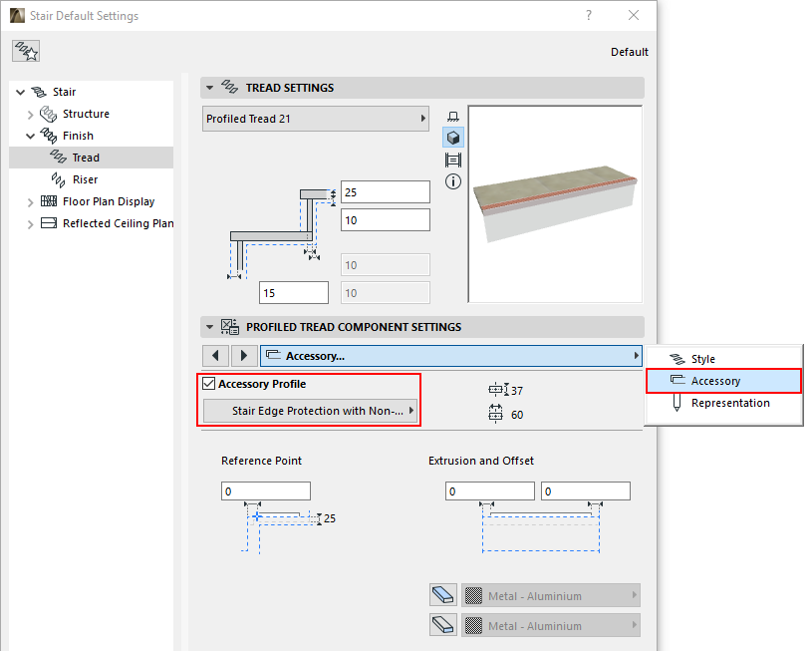Click Profiled Tread Component Settings panel icon
Viewport: 812px width, 651px height.
[230, 327]
